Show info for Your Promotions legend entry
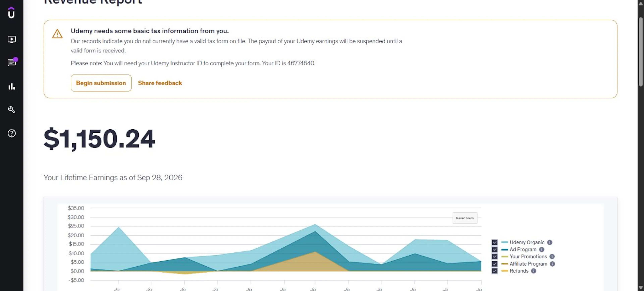Viewport: 644px width, 291px height. [x=552, y=256]
